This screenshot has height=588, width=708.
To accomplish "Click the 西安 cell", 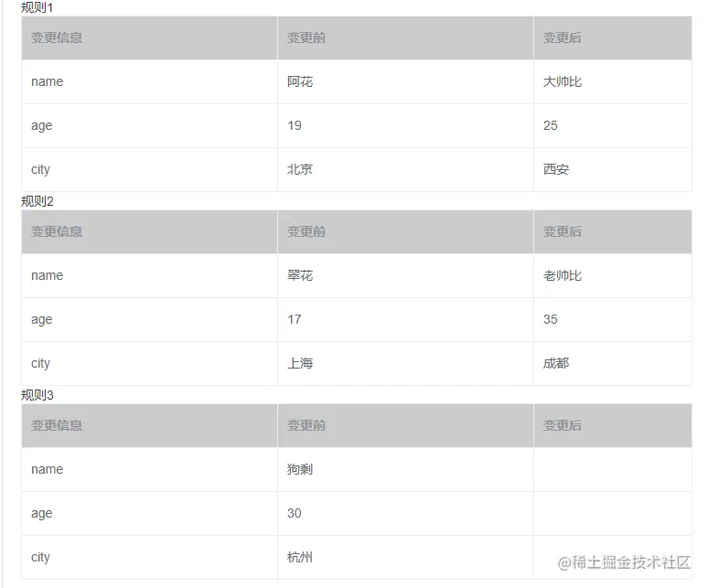I will click(556, 170).
